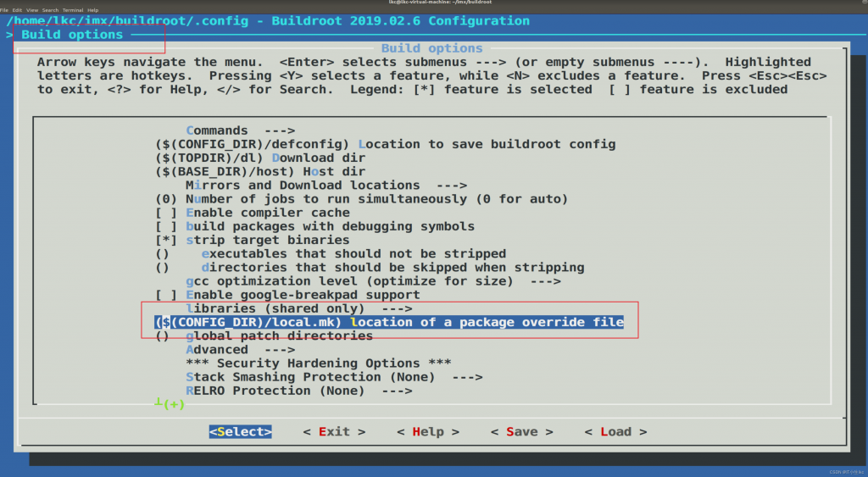Select directories skipped when stripping entry

click(x=370, y=267)
